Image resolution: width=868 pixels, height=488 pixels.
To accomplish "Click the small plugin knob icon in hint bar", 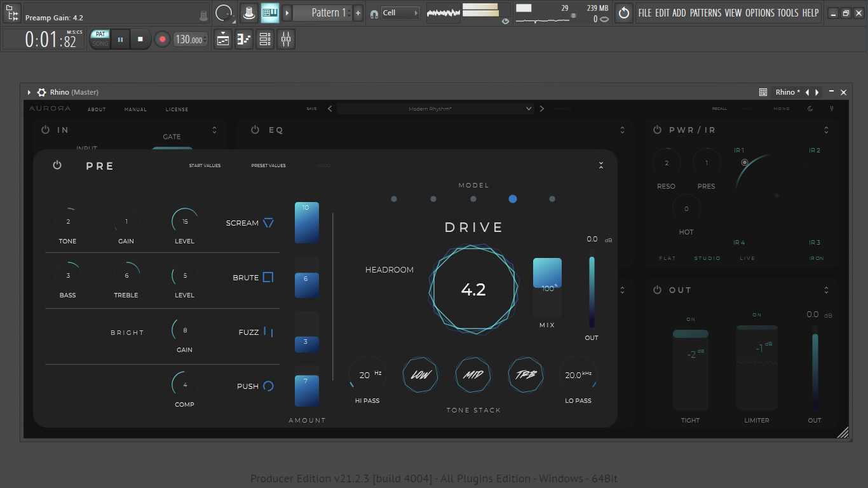I will coord(203,15).
